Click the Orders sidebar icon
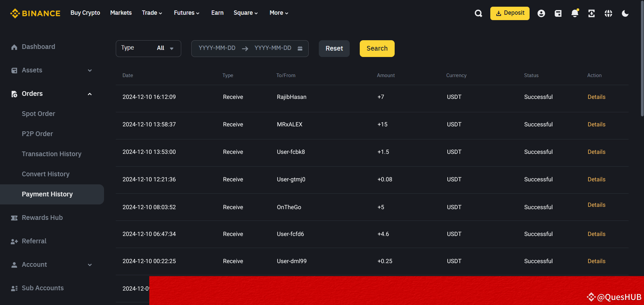This screenshot has height=305, width=644. 14,94
